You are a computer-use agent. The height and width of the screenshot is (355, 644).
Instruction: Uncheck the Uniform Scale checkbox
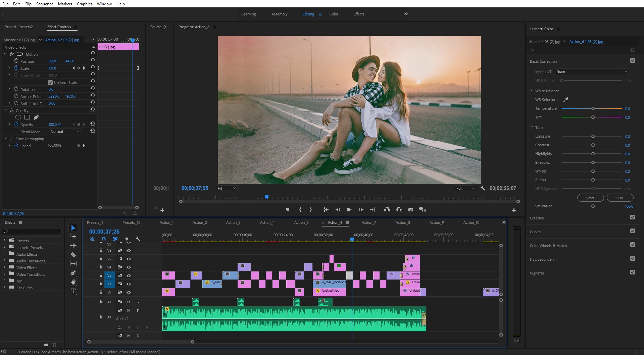tap(50, 83)
